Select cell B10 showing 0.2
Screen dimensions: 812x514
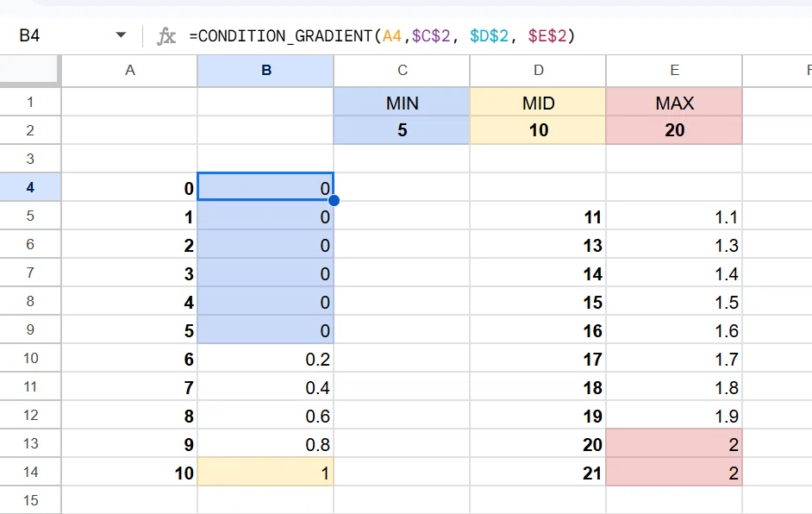(265, 358)
